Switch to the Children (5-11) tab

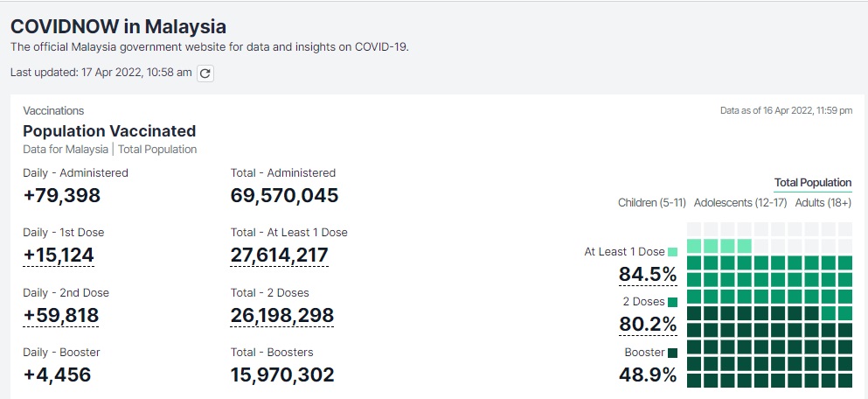649,203
